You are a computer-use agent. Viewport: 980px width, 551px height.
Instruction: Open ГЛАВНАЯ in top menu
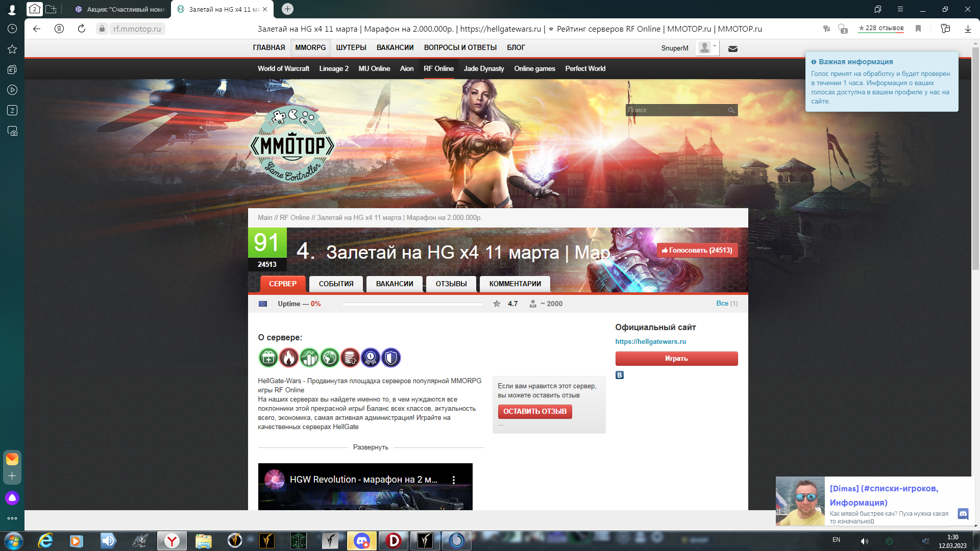(x=269, y=47)
